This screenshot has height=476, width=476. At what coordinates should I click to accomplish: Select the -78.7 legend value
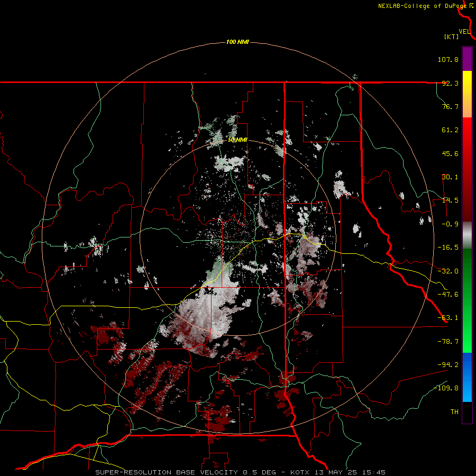pyautogui.click(x=448, y=342)
